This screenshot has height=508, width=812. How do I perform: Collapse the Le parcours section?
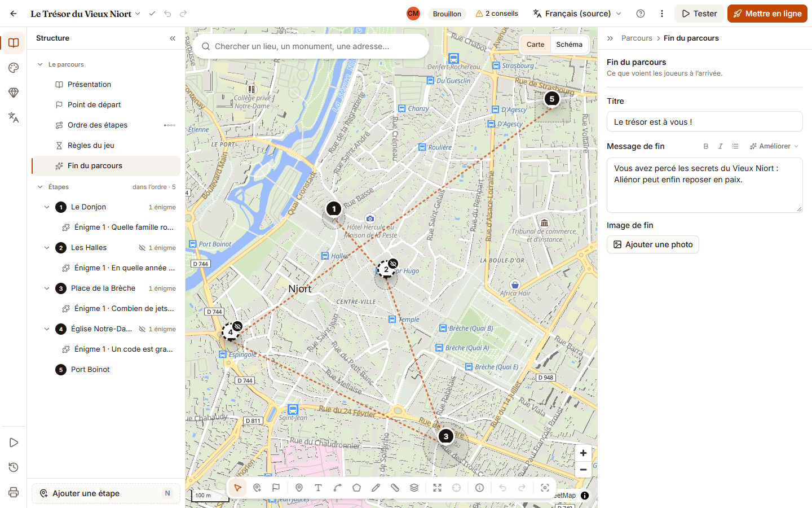point(40,64)
